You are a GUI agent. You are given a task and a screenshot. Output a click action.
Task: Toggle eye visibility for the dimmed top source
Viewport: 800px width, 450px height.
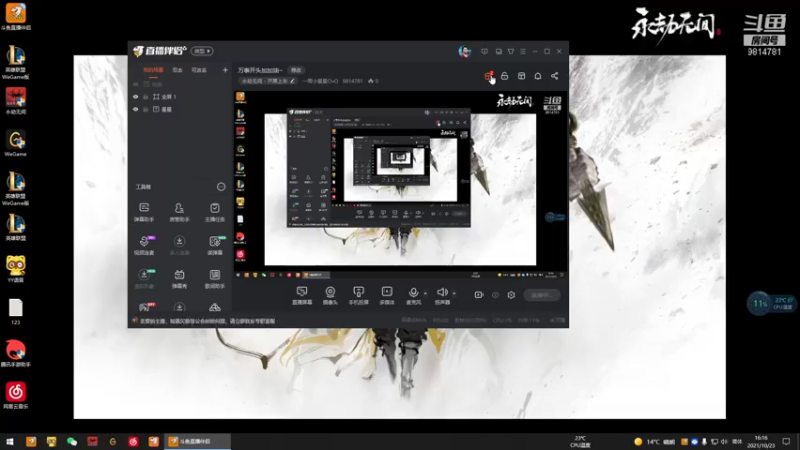(x=136, y=84)
